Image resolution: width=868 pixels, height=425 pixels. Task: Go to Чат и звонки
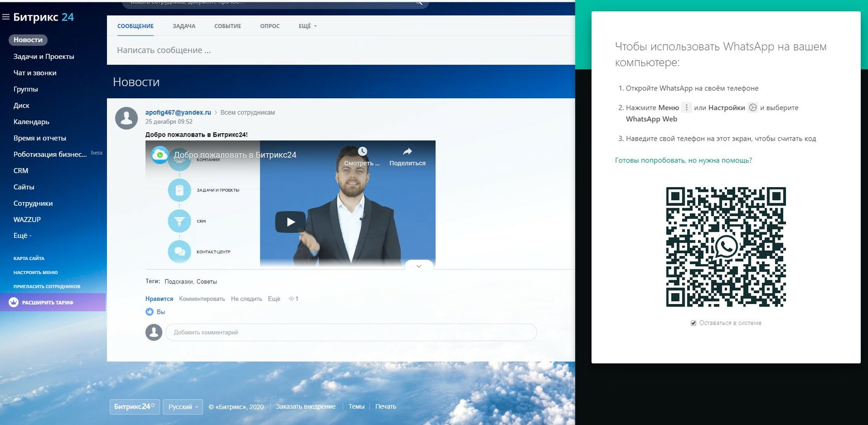[x=35, y=73]
